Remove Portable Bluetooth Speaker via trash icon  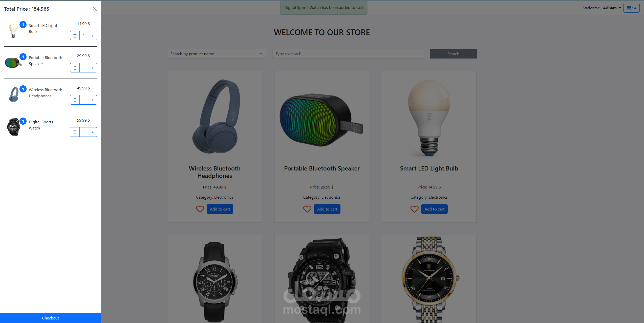click(75, 68)
